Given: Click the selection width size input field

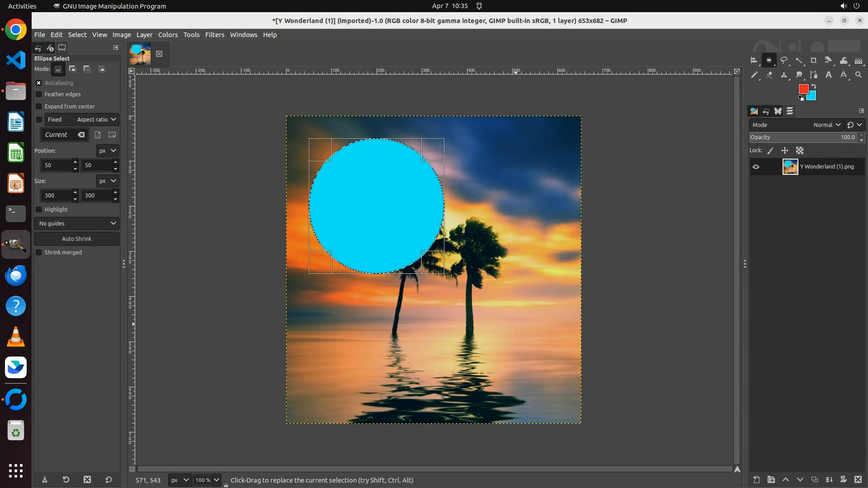Looking at the screenshot, I should click(x=55, y=196).
